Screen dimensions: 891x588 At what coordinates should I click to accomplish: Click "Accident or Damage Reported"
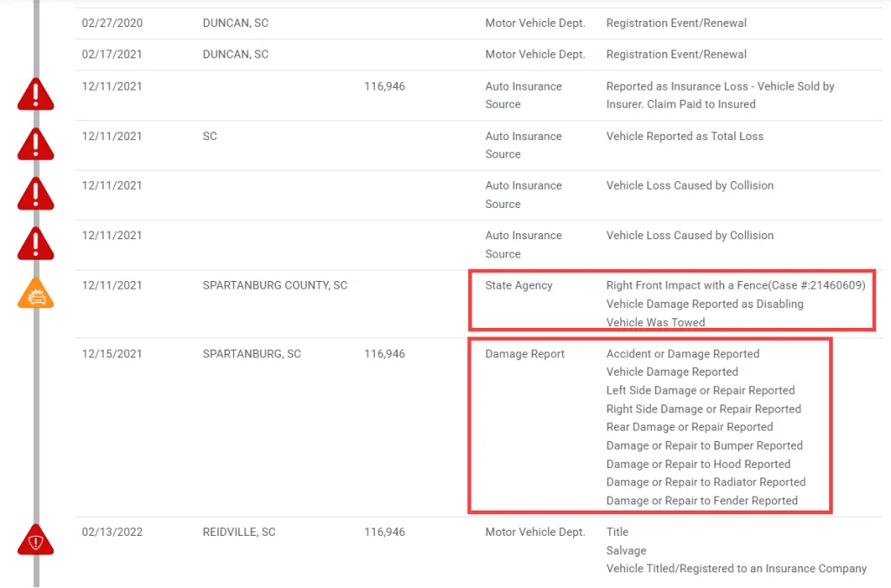coord(682,354)
